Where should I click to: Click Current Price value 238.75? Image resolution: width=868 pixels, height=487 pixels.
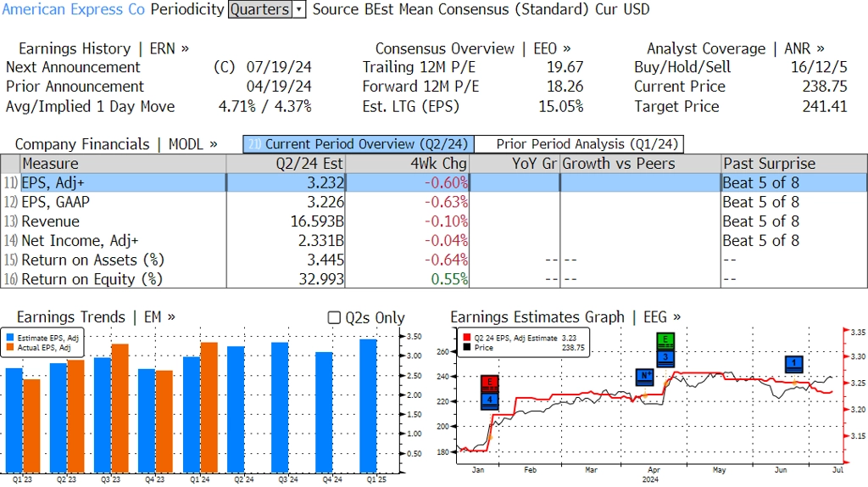[x=825, y=87]
